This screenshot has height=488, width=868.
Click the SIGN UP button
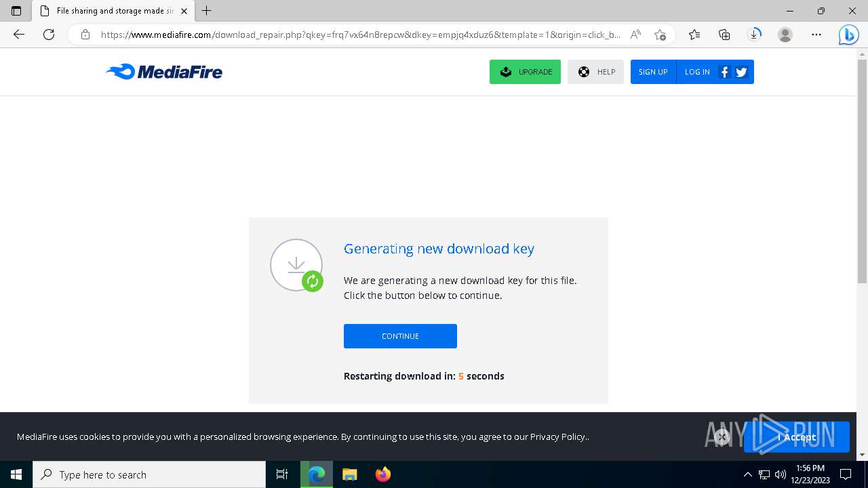[653, 72]
